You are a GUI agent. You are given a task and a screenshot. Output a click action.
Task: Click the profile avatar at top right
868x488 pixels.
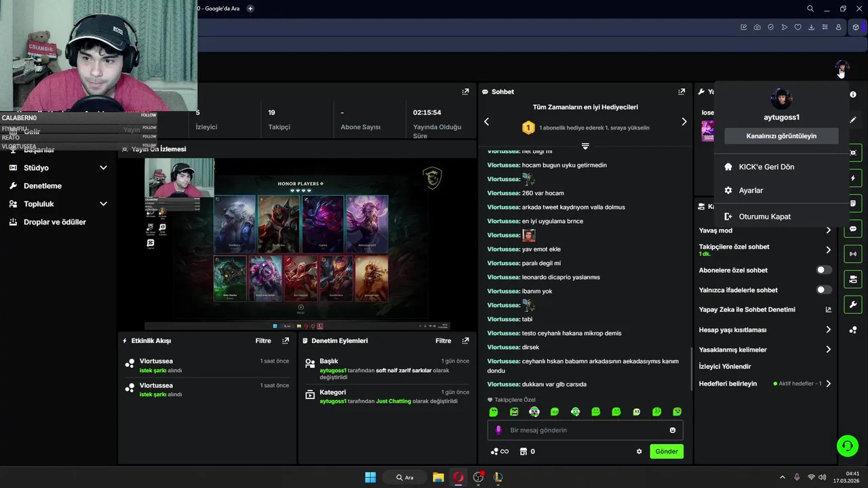click(x=842, y=67)
